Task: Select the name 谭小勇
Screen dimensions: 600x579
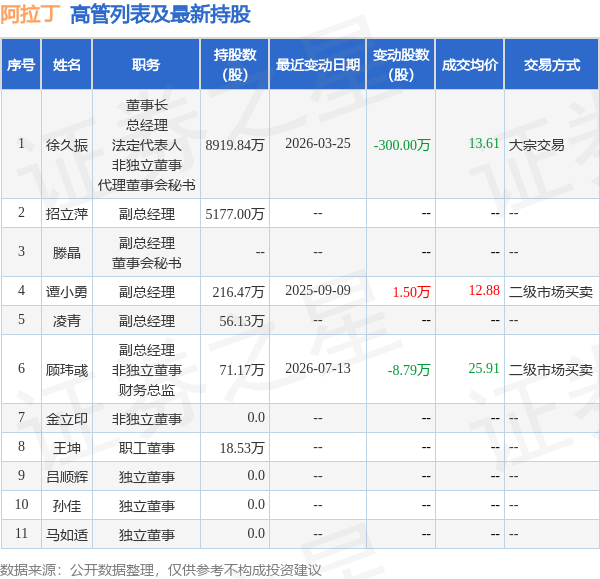Action: pos(67,292)
